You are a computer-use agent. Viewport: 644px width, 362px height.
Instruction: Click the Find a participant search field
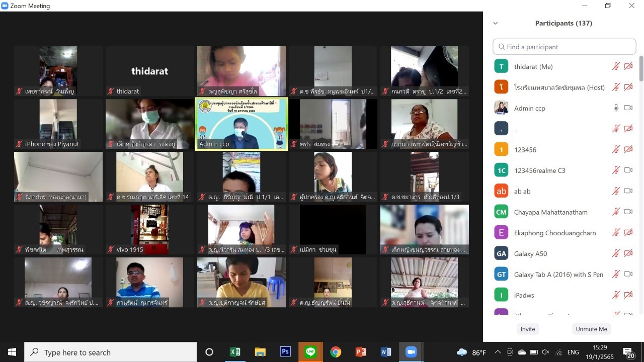pyautogui.click(x=565, y=47)
